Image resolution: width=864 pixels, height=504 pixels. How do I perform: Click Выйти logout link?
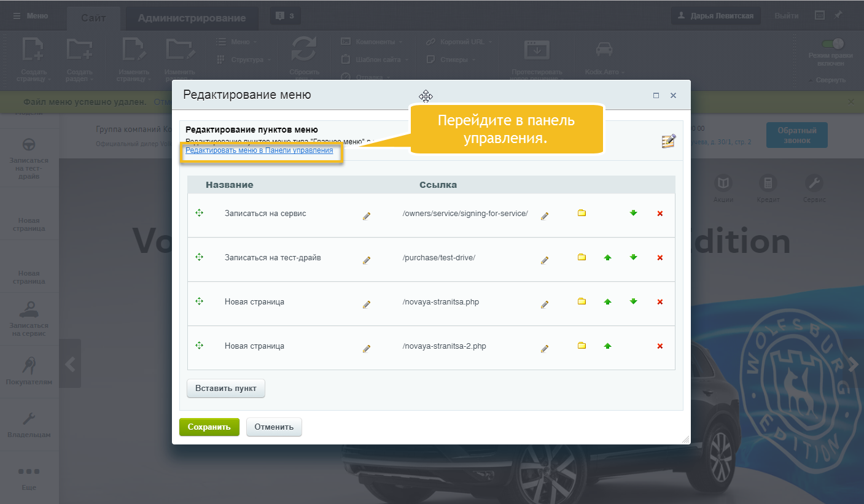point(787,16)
